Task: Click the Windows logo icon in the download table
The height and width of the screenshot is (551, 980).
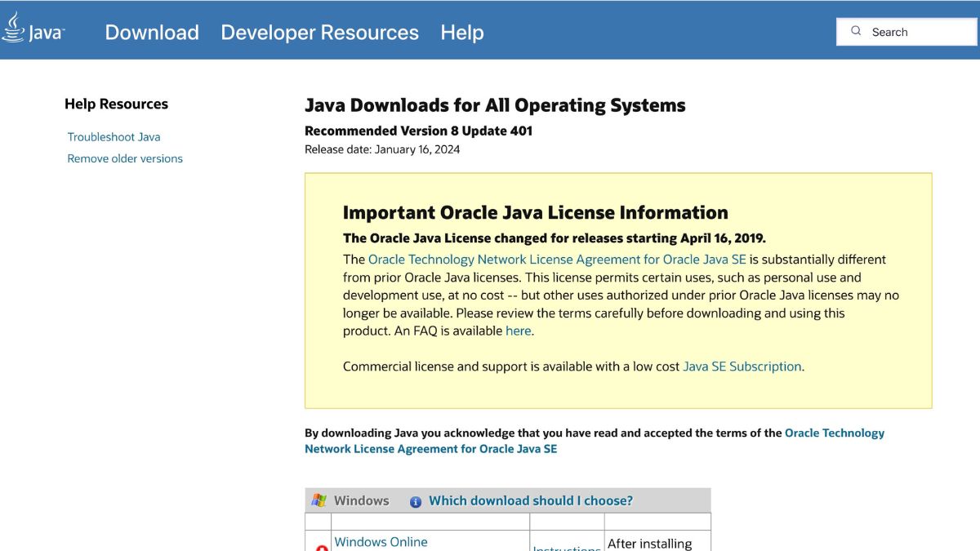Action: [319, 500]
